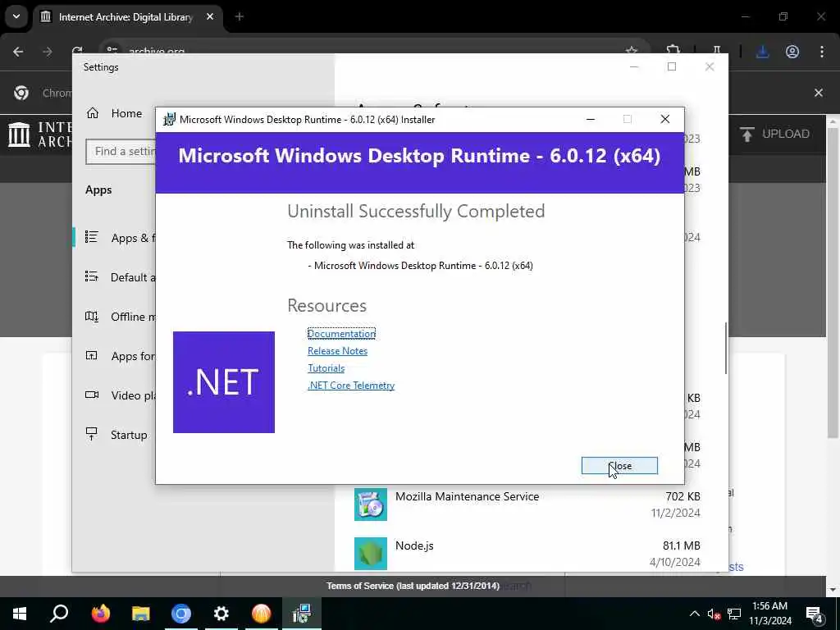Select Offline maps icon in Settings sidebar
Image resolution: width=840 pixels, height=630 pixels.
tap(92, 316)
